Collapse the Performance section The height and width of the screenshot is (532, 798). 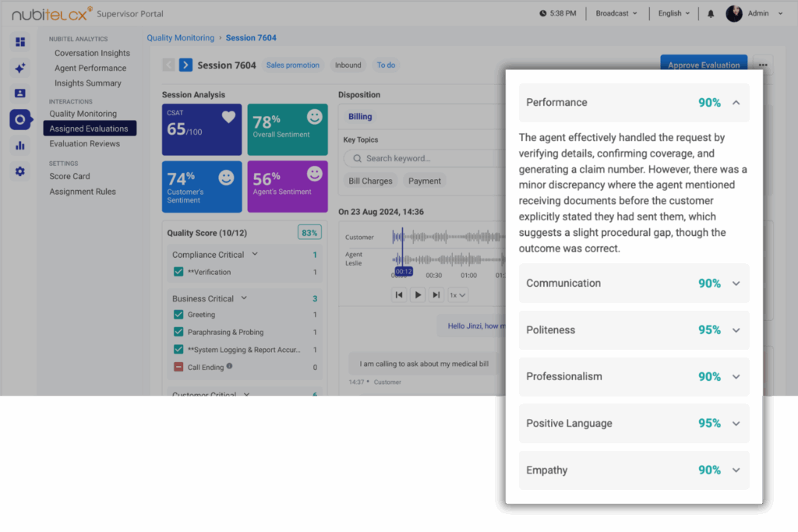[736, 103]
